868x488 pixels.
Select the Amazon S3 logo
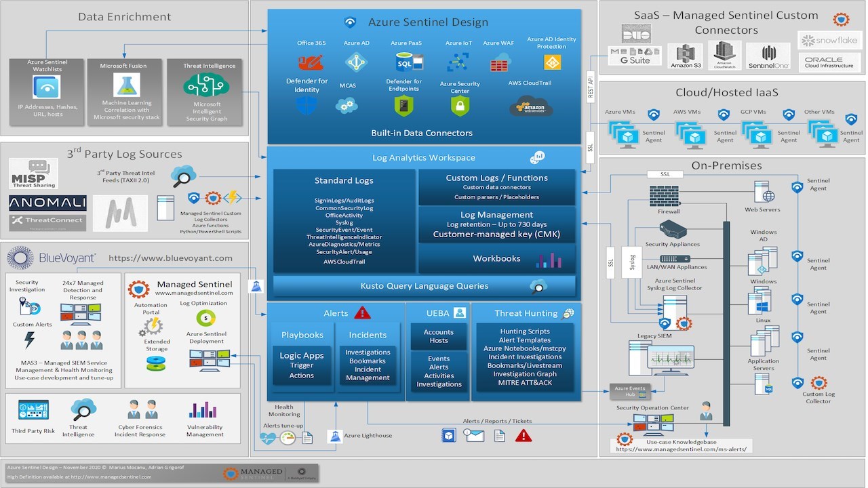point(685,57)
